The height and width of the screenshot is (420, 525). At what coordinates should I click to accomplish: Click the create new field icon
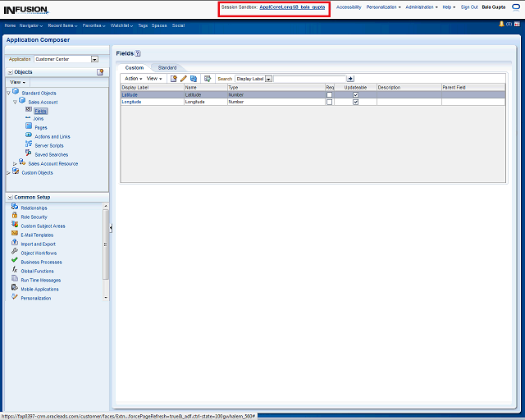point(174,79)
